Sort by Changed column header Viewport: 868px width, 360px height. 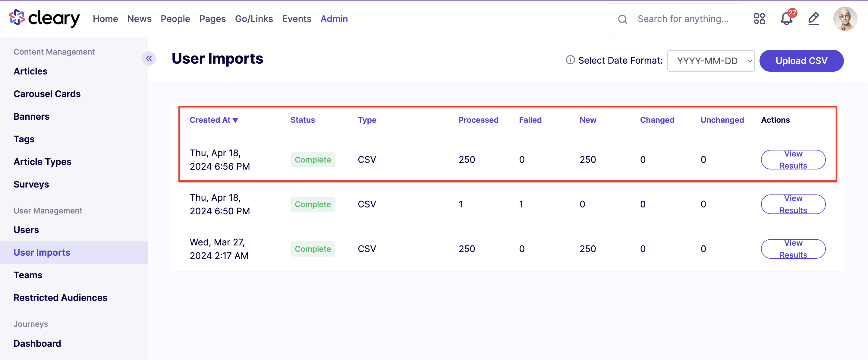tap(657, 120)
